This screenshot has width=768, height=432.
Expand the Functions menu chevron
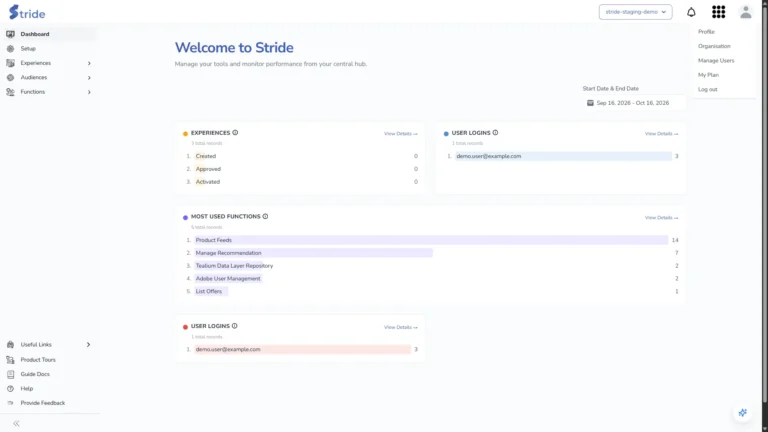tap(89, 92)
